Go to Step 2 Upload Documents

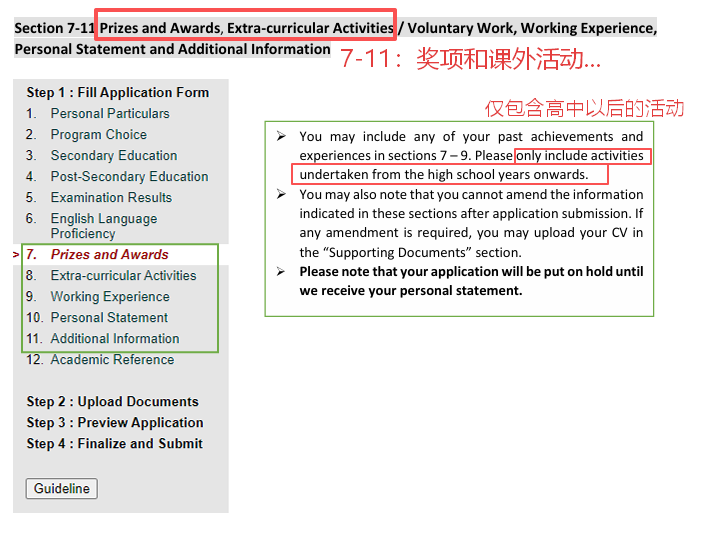coord(112,402)
